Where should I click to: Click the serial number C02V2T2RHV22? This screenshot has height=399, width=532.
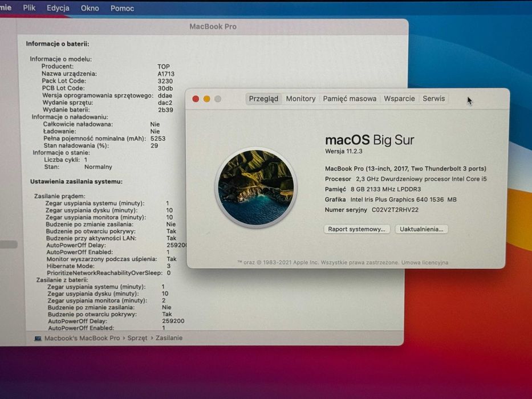click(x=395, y=210)
